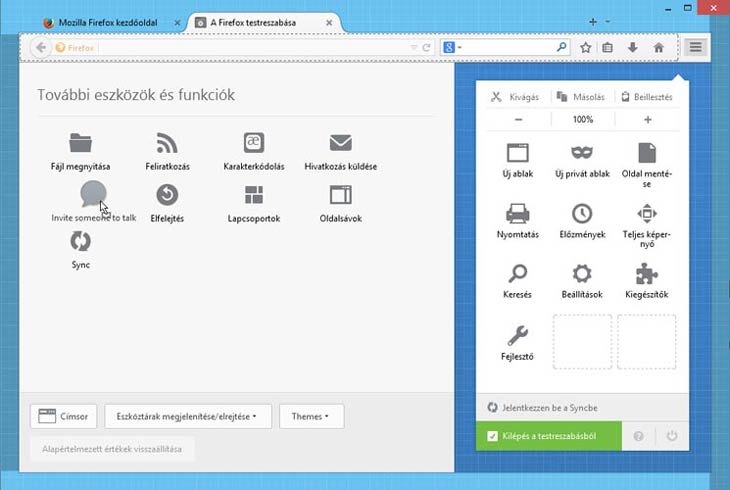730x490 pixels.
Task: Open the Themes dropdown
Action: (x=311, y=416)
